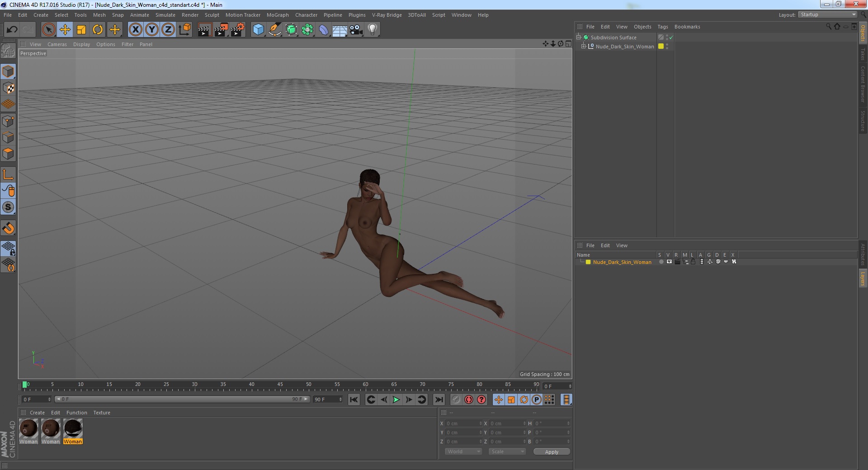
Task: Add a Camera object
Action: (356, 30)
